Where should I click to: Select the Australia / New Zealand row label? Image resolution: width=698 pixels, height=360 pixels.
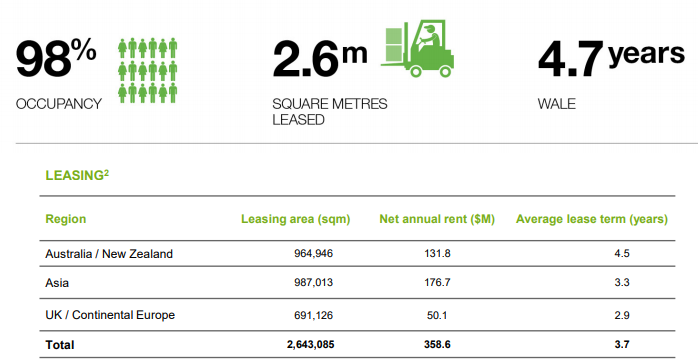pyautogui.click(x=109, y=254)
